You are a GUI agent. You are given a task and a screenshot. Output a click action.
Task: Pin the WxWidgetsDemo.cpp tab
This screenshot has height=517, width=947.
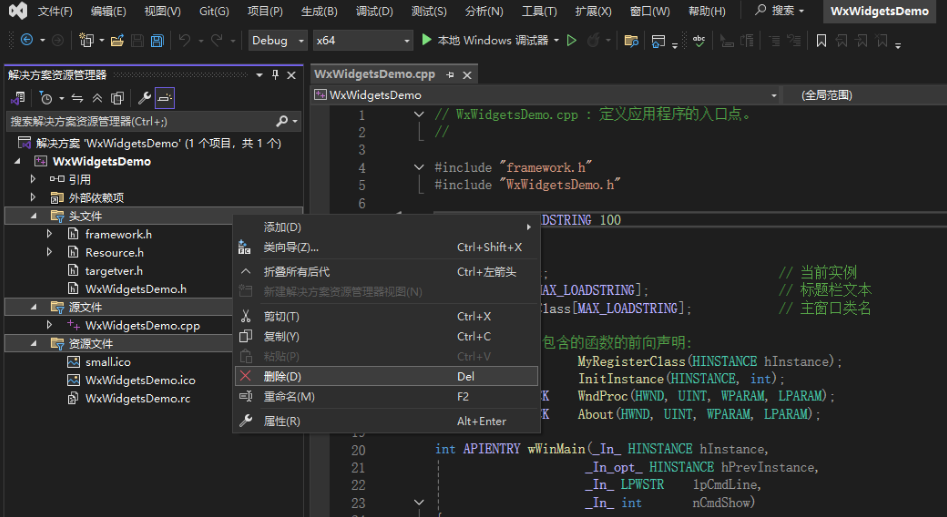[450, 75]
